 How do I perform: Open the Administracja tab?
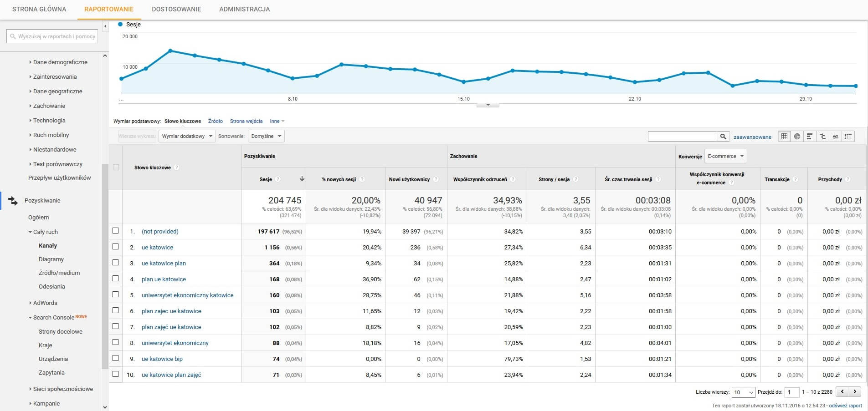[x=245, y=9]
